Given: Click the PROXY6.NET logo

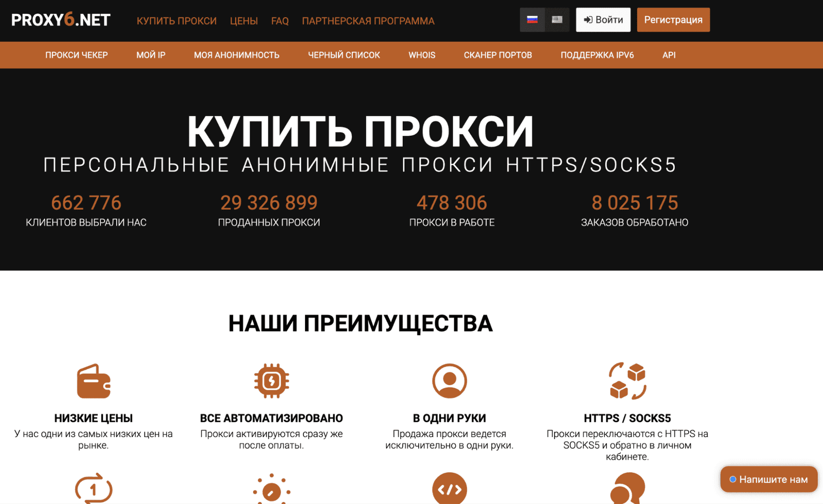Looking at the screenshot, I should tap(61, 20).
